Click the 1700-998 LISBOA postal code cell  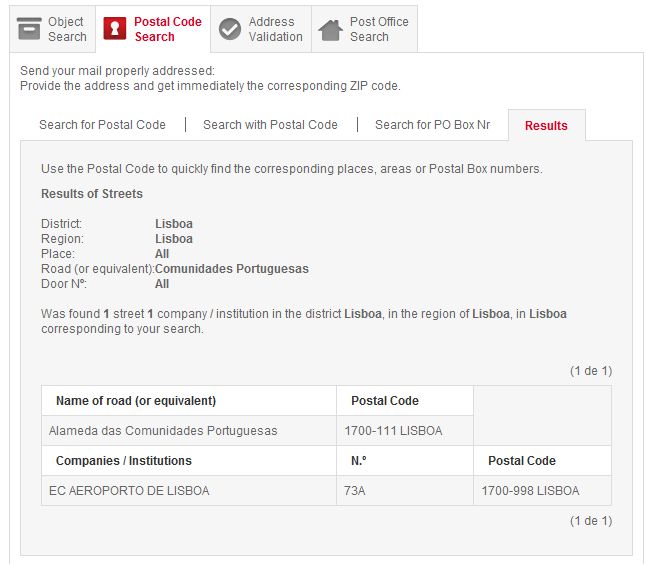542,491
